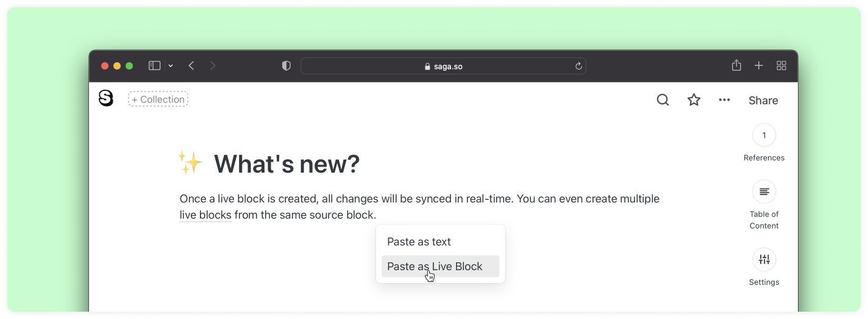The width and height of the screenshot is (868, 319).
Task: Open the search magnifier icon
Action: 663,100
